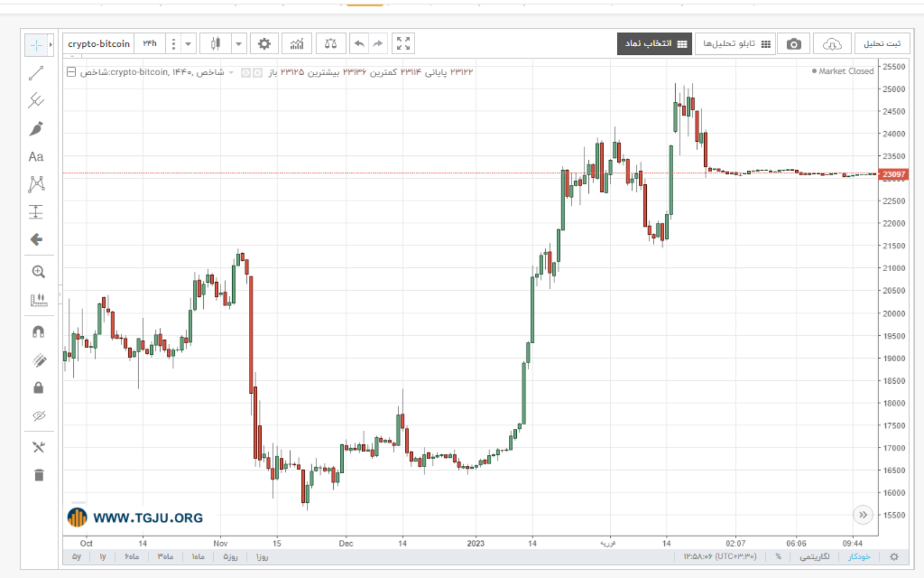Choose the pitchfork drawing tool
Viewport: 924px width, 578px height.
(x=36, y=101)
